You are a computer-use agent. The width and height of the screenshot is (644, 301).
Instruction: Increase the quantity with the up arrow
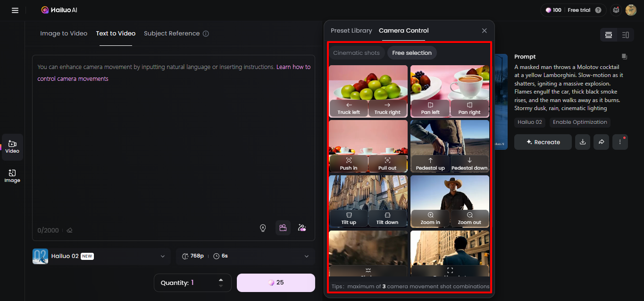(x=221, y=280)
